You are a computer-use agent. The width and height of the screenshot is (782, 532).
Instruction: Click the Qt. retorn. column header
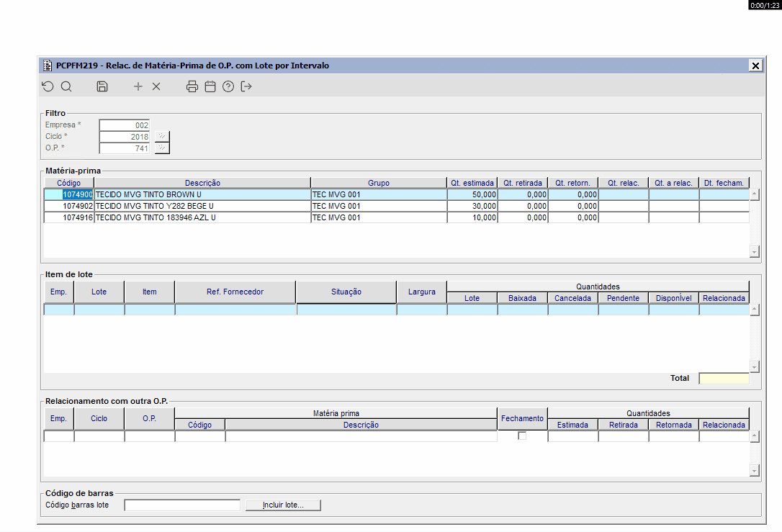[573, 183]
